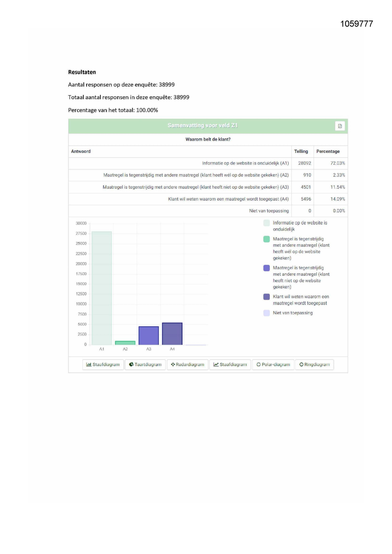Click the bar chart icon on first Staafdiagram button
The width and height of the screenshot is (392, 554).
tap(89, 364)
